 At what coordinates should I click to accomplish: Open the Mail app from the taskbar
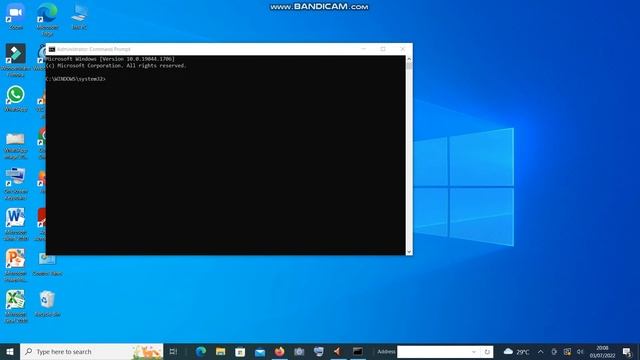(260, 351)
